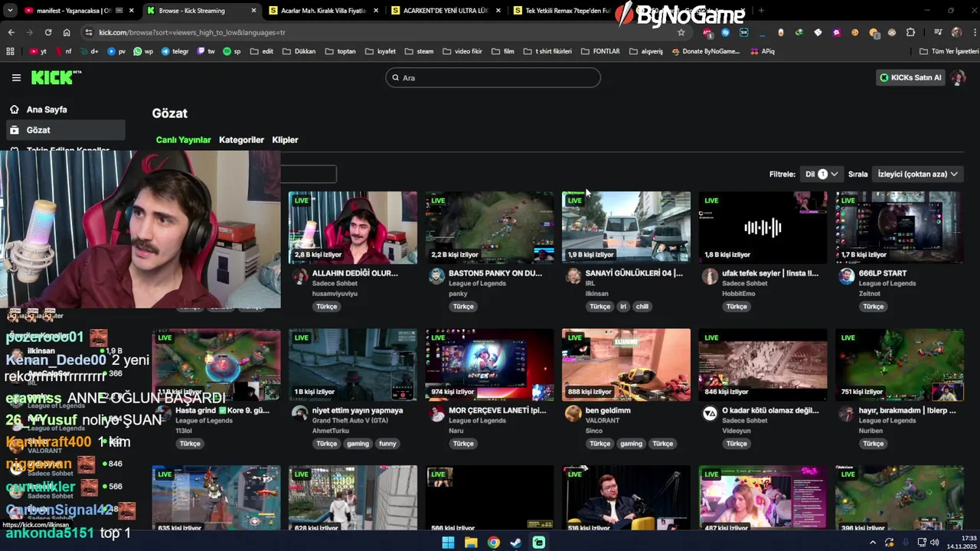Open the Gözat sidebar link
Image resolution: width=980 pixels, height=551 pixels.
[x=65, y=130]
